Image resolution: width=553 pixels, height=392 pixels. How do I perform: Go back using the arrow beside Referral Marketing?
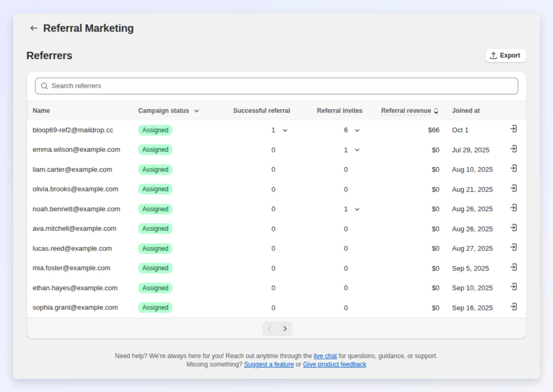pyautogui.click(x=34, y=28)
